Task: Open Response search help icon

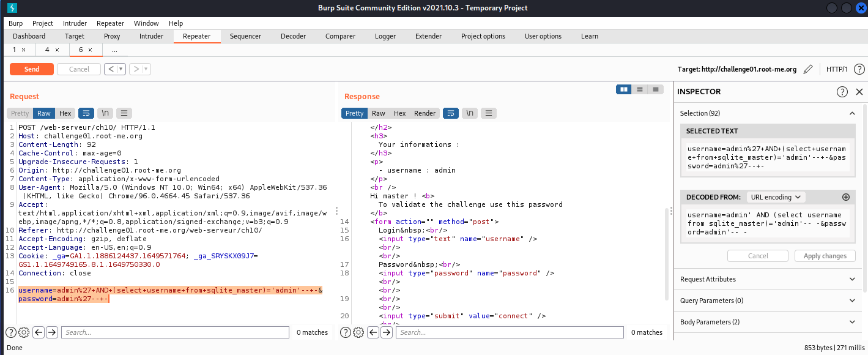Action: pos(346,332)
